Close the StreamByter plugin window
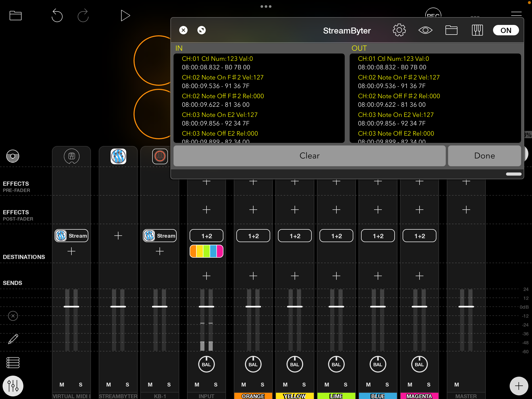Viewport: 532px width, 399px height. click(x=183, y=30)
